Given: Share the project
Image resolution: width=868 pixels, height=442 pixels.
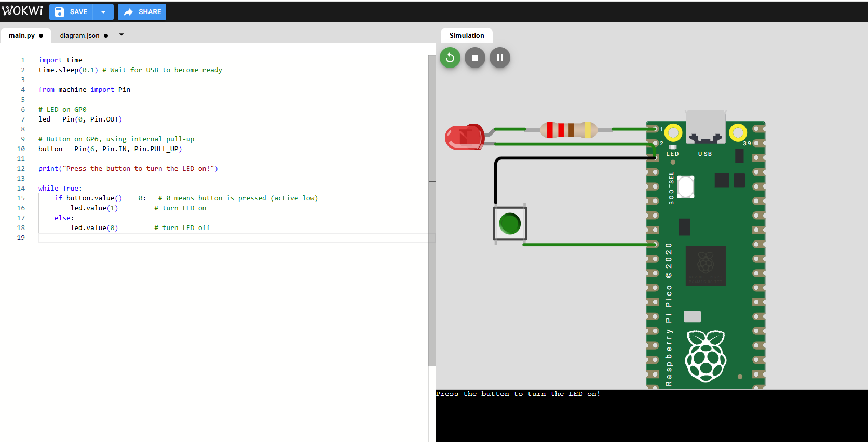Looking at the screenshot, I should (142, 11).
